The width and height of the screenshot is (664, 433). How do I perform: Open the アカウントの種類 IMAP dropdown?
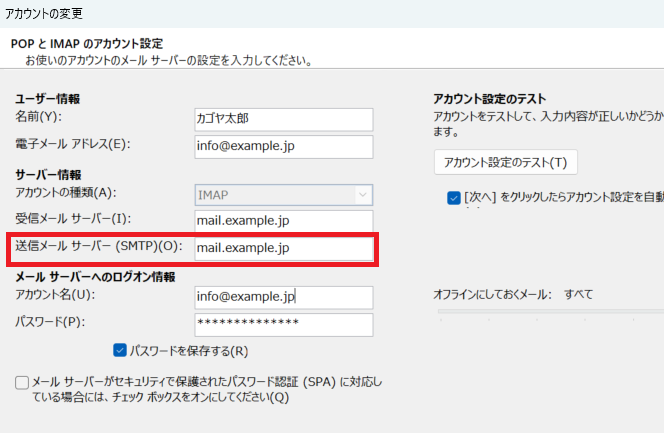(284, 194)
